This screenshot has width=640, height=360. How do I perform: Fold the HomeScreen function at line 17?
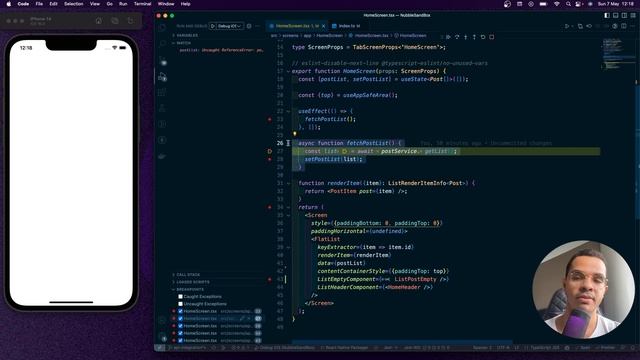(288, 71)
